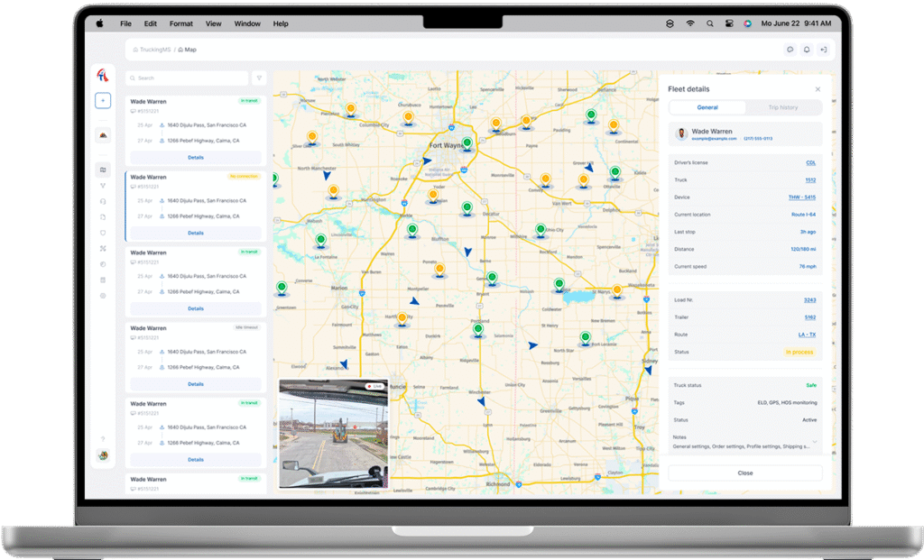Open the notifications bell
Viewport: 924px width, 560px height.
click(807, 50)
